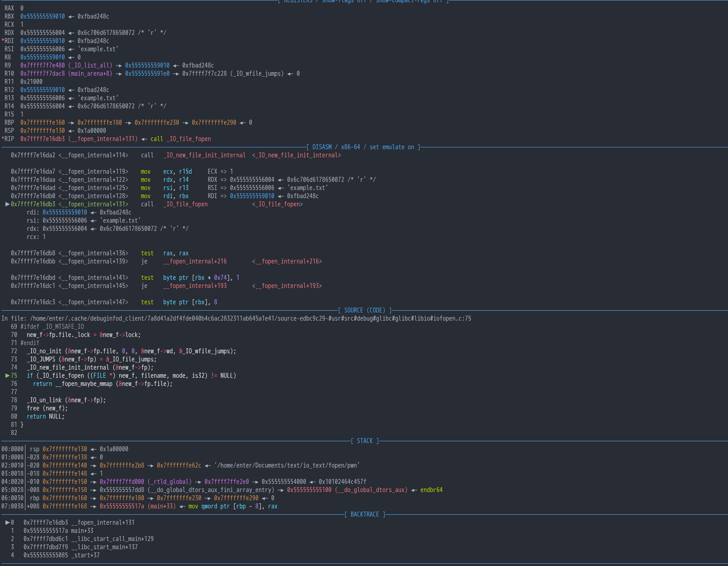Select the RBX register label
The image size is (728, 566).
9,16
